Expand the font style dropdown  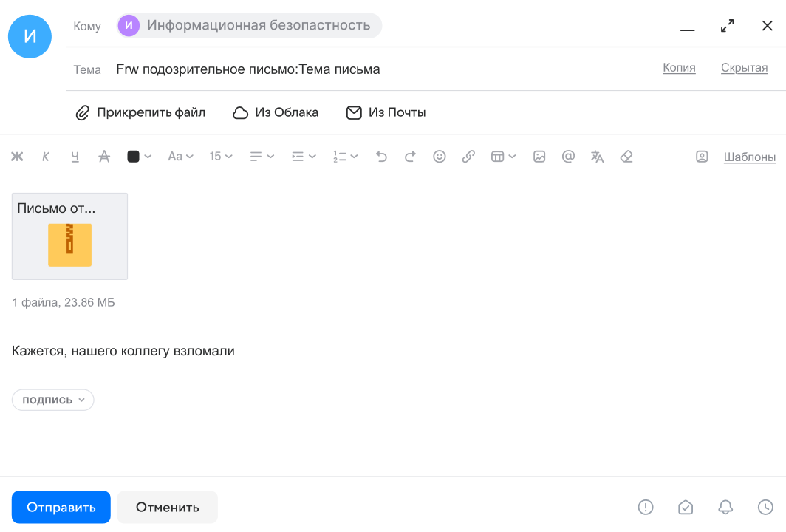(180, 157)
